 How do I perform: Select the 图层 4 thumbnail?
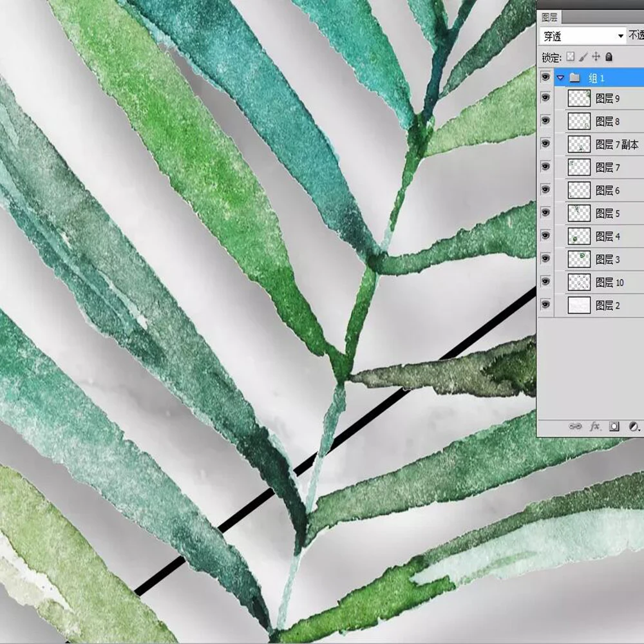579,236
